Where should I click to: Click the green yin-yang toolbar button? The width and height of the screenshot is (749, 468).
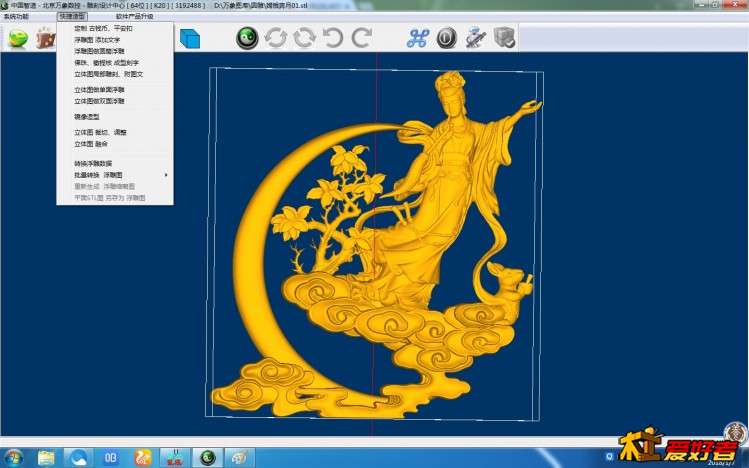click(247, 38)
